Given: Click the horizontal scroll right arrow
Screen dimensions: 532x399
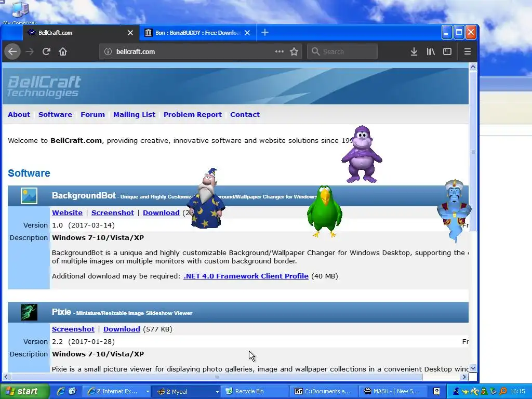Looking at the screenshot, I should (x=464, y=377).
